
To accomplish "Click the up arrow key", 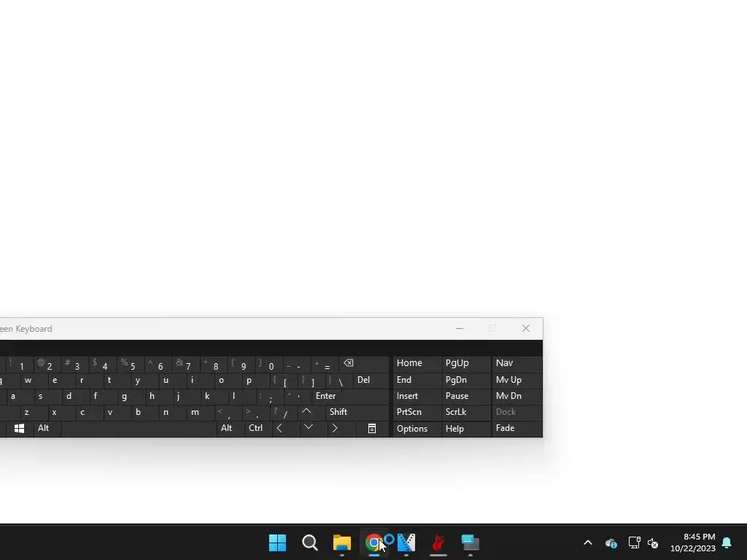I will tap(306, 413).
